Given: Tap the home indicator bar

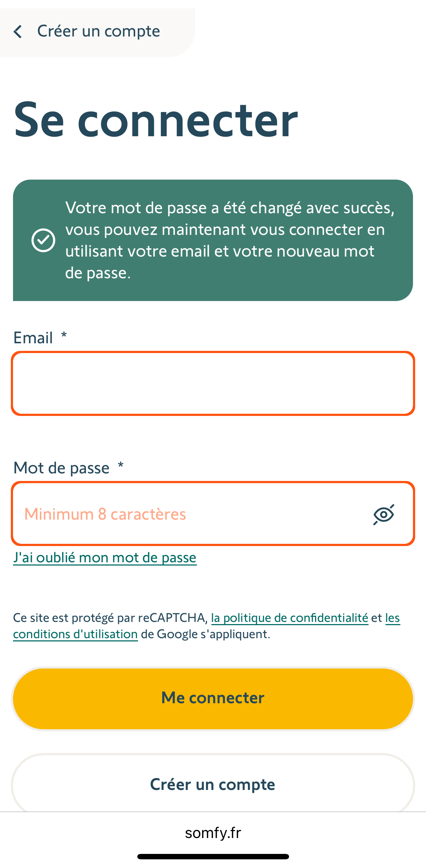Looking at the screenshot, I should pyautogui.click(x=213, y=856).
